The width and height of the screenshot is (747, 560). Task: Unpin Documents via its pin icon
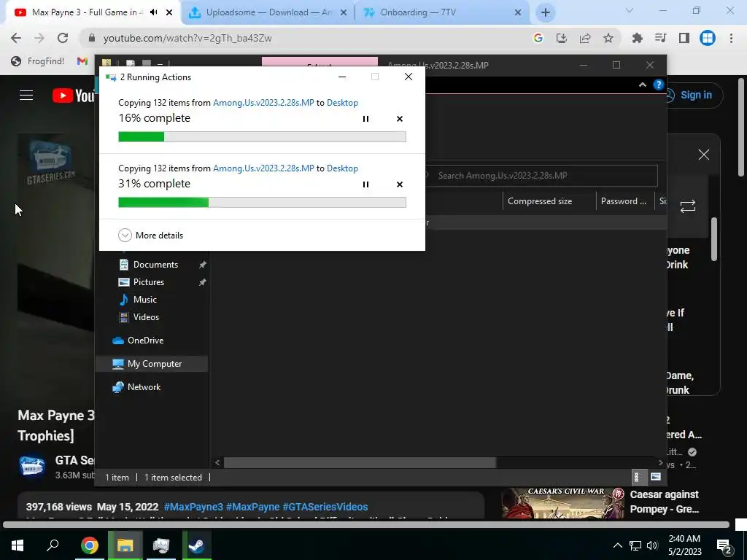pos(203,265)
